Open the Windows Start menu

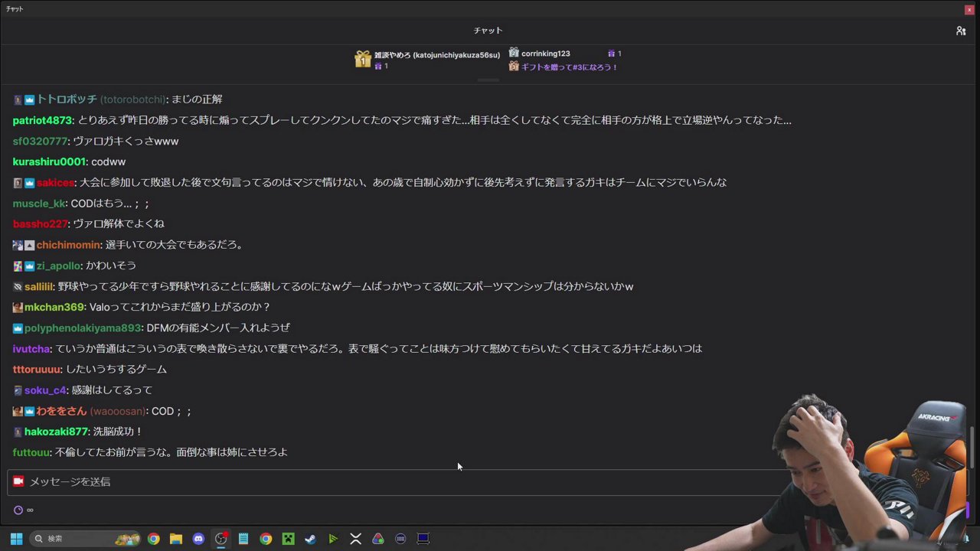(x=16, y=539)
